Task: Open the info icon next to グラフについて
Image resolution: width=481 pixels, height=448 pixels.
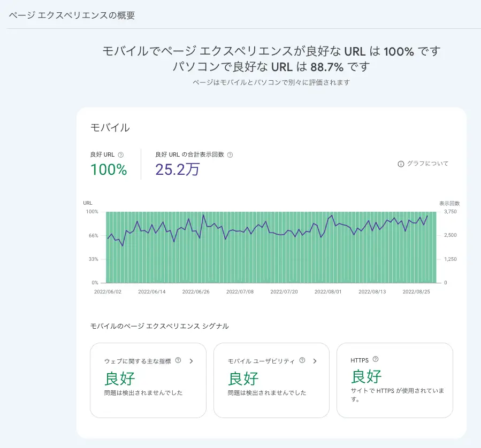Action: [x=400, y=164]
